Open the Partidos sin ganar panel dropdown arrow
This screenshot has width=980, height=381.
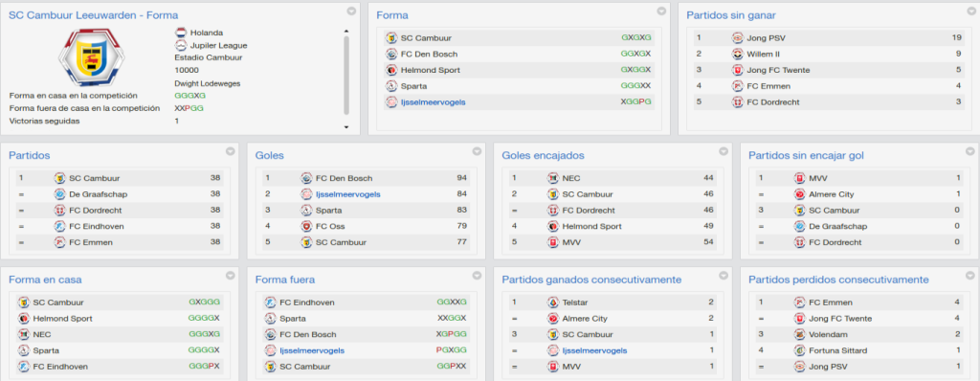pos(970,11)
